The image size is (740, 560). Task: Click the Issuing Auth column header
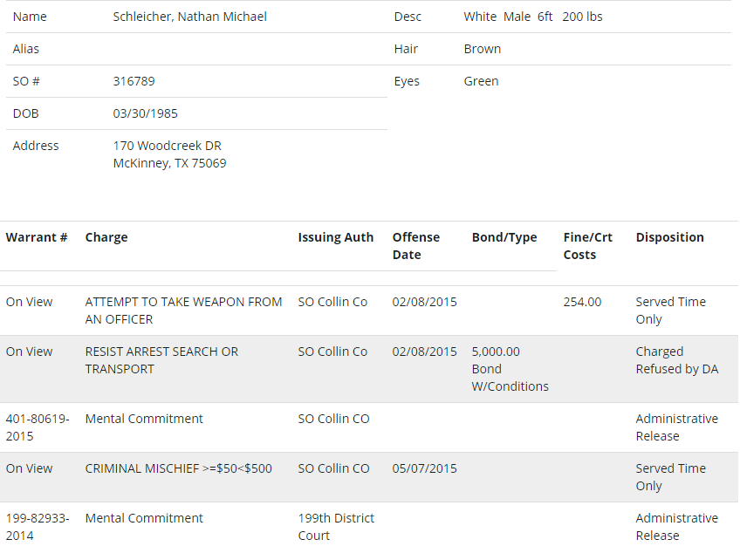click(x=336, y=237)
